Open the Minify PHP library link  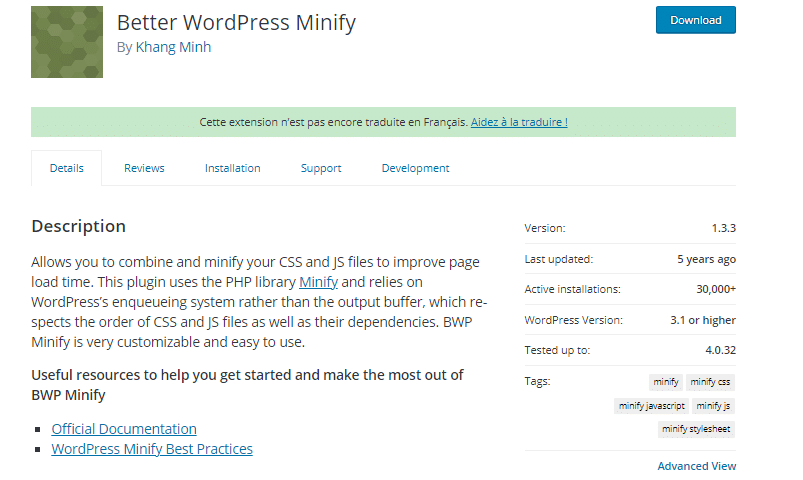click(x=318, y=282)
